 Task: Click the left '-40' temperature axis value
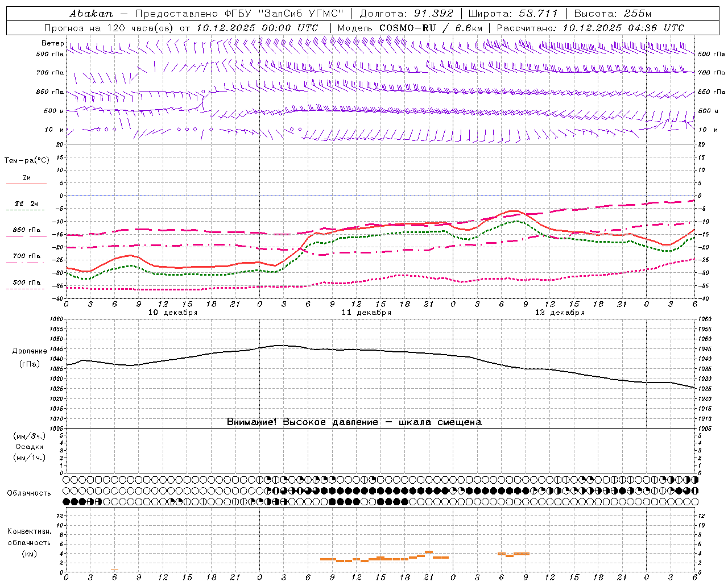click(58, 298)
